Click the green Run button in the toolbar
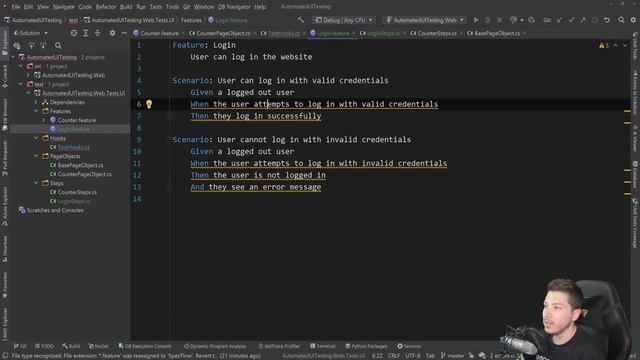Viewport: 640px width, 360px height. point(476,20)
